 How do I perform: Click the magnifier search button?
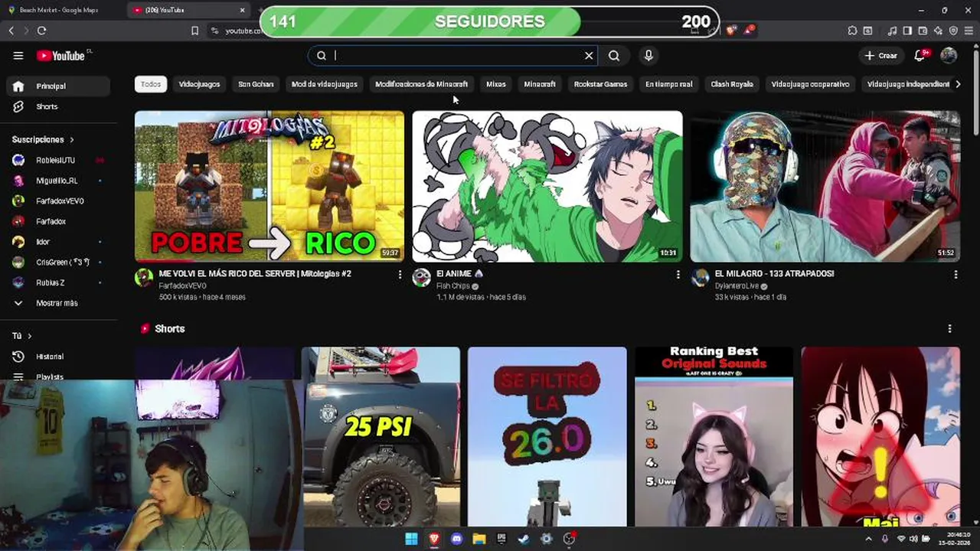614,55
